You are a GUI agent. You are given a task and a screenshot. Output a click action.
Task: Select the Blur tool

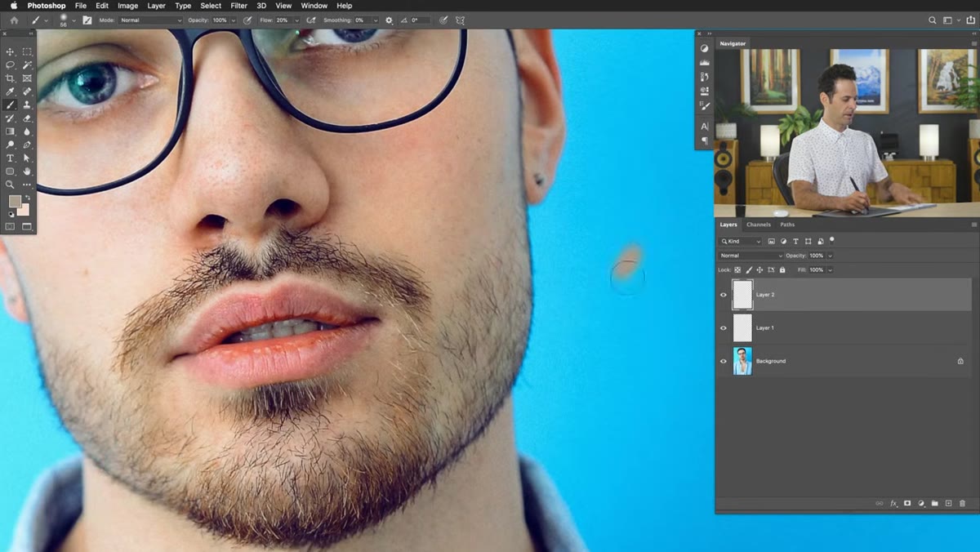tap(27, 131)
